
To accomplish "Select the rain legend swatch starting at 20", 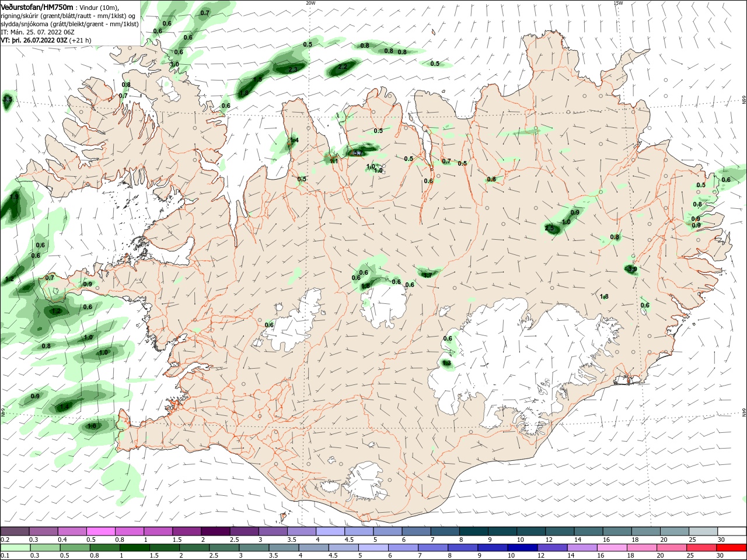I will (x=671, y=548).
